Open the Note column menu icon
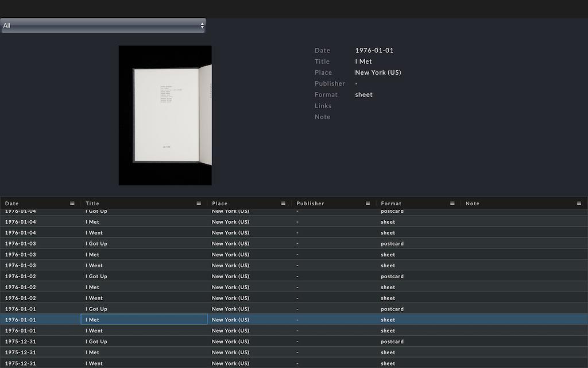 [x=579, y=203]
